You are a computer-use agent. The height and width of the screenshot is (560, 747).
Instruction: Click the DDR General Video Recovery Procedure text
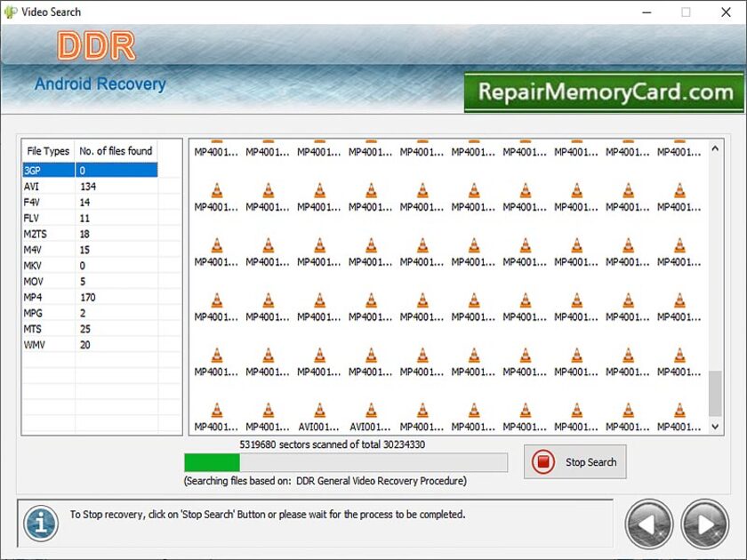381,481
